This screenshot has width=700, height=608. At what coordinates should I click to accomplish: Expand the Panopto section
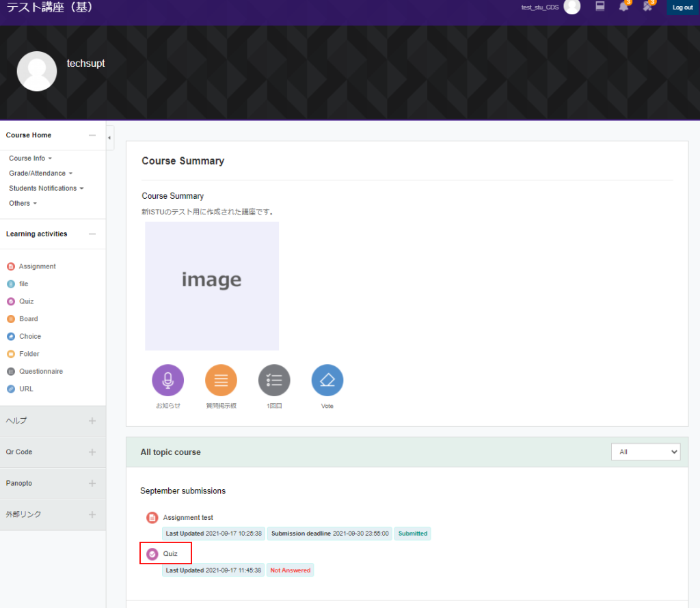[x=92, y=484]
